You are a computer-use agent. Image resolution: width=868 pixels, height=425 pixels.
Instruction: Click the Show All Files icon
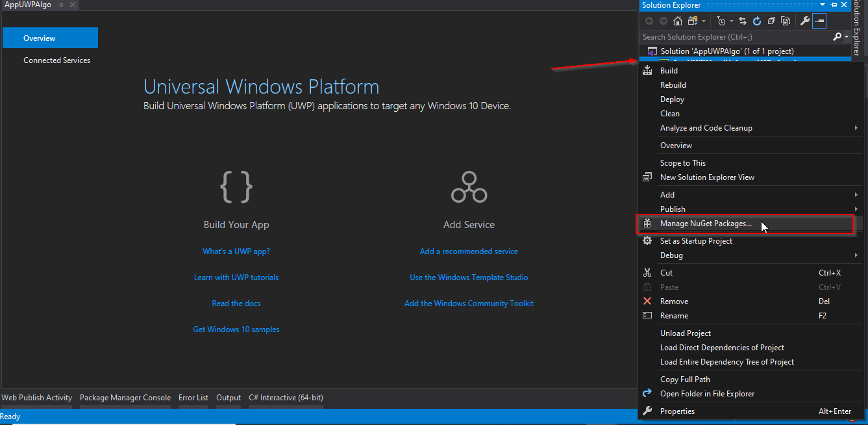[x=786, y=21]
